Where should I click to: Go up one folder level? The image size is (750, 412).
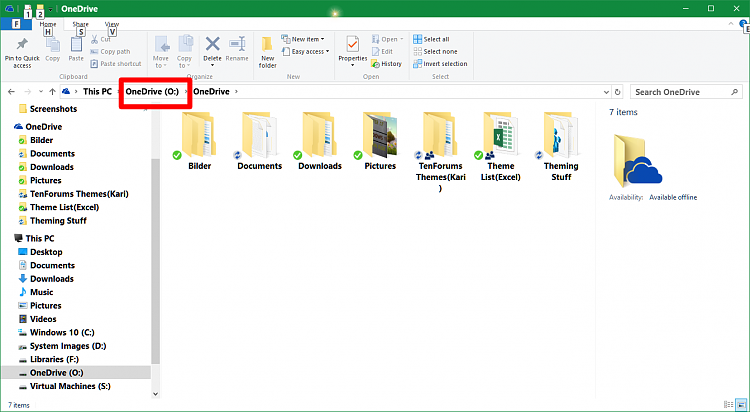click(x=52, y=92)
